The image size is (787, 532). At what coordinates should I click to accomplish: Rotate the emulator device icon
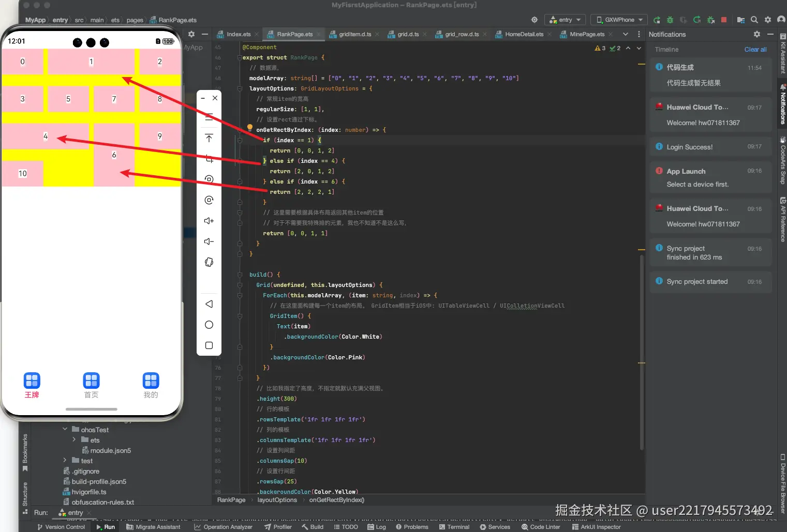click(209, 262)
